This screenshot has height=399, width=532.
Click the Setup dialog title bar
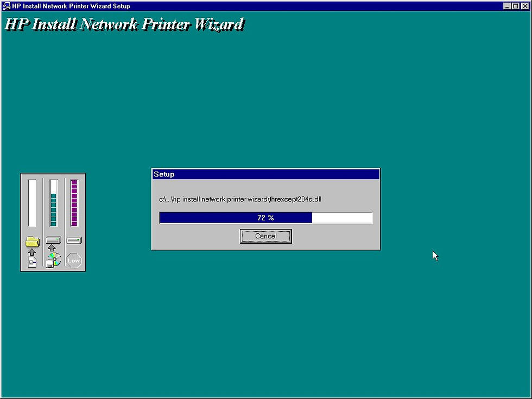coord(265,174)
